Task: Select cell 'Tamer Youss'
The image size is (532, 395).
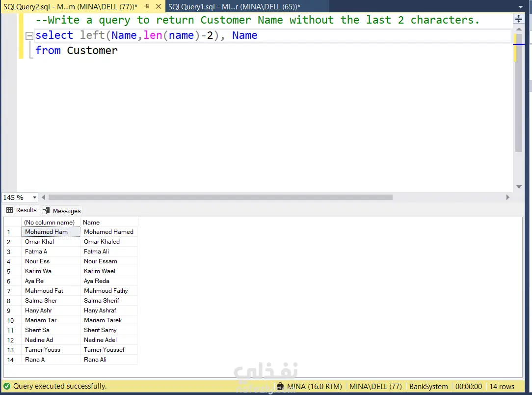Action: click(x=51, y=350)
